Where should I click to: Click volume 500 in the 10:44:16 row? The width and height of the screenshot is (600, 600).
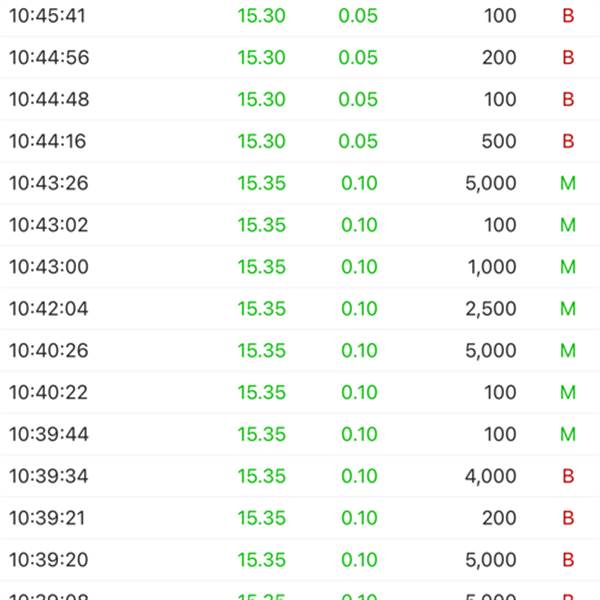498,142
